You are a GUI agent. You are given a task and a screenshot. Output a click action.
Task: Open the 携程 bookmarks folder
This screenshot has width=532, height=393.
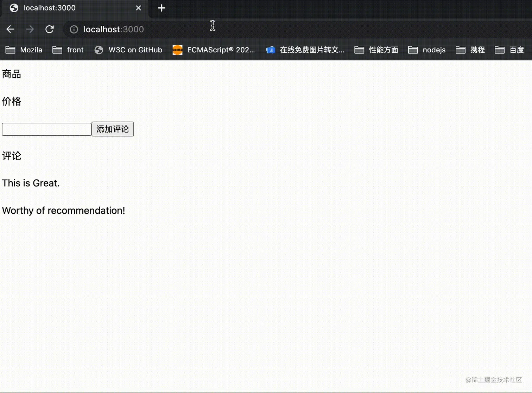click(x=470, y=50)
